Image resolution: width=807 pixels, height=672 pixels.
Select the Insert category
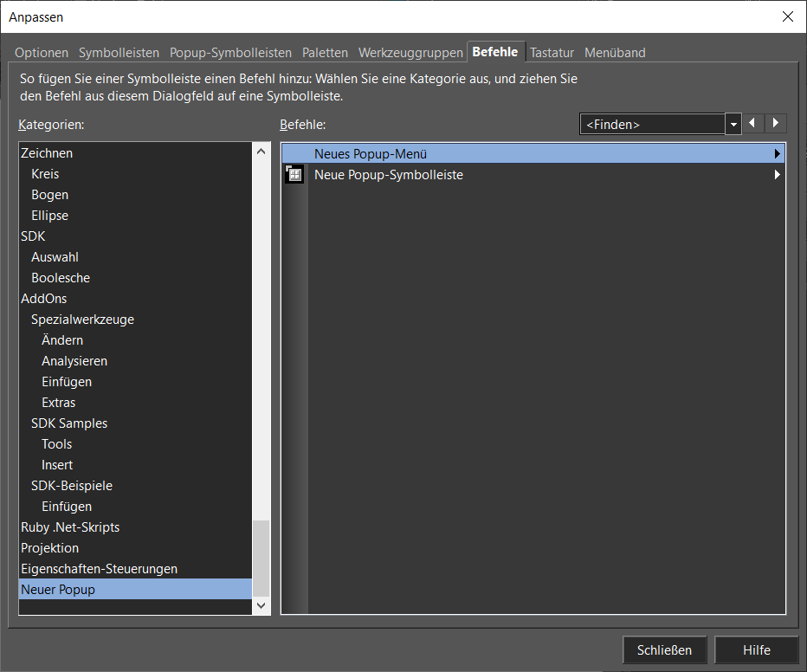pyautogui.click(x=135, y=465)
